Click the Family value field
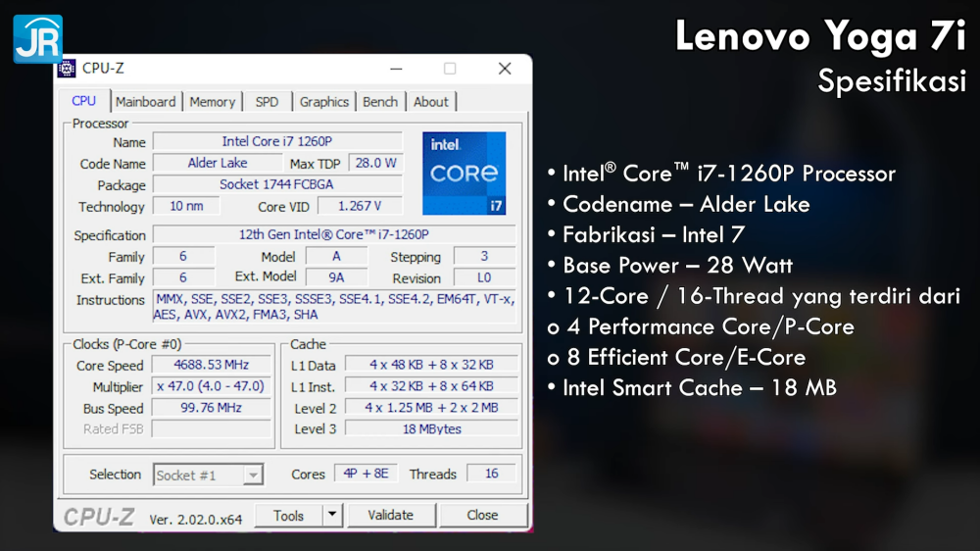This screenshot has width=980, height=551. pyautogui.click(x=183, y=256)
